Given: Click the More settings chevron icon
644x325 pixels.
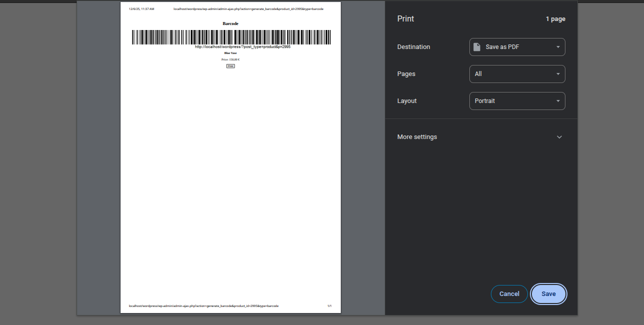Looking at the screenshot, I should [559, 136].
